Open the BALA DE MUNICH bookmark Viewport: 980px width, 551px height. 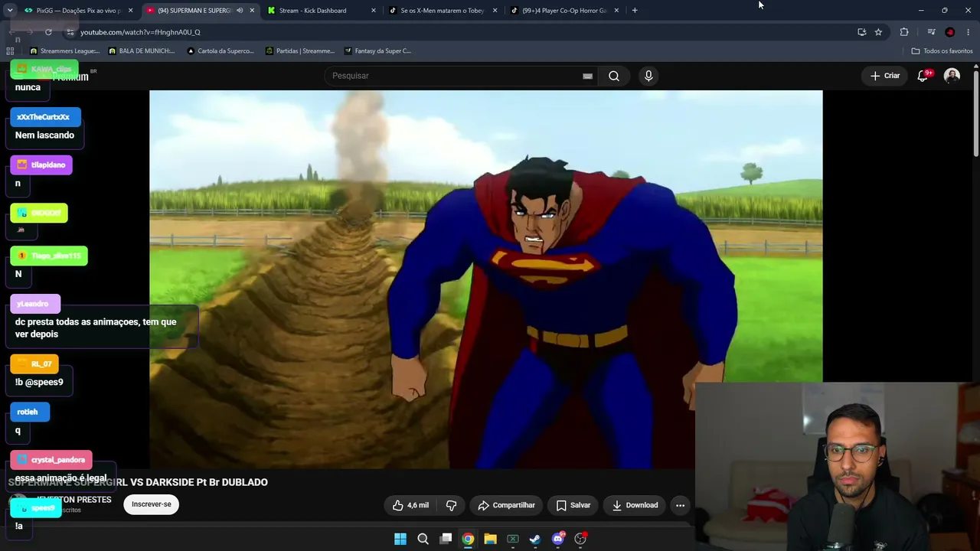pos(142,51)
